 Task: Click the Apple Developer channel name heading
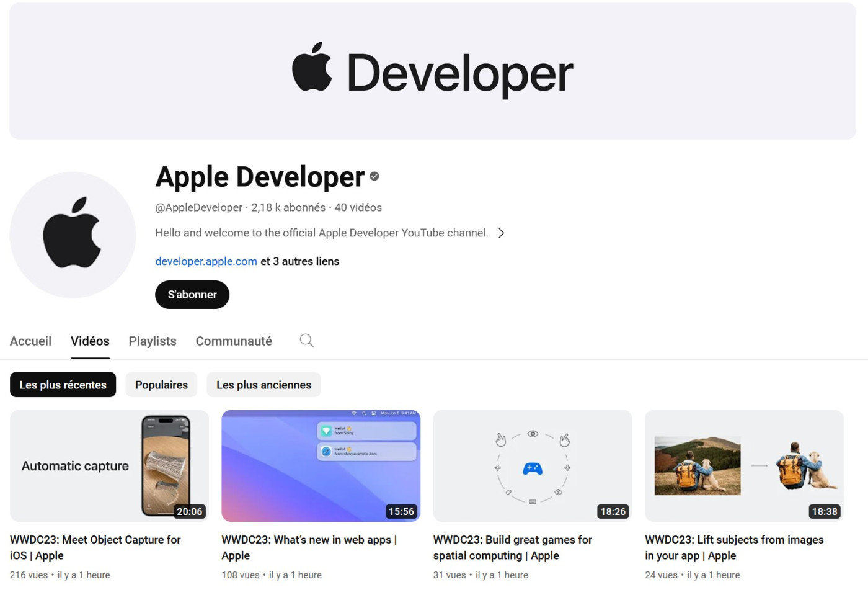(260, 177)
